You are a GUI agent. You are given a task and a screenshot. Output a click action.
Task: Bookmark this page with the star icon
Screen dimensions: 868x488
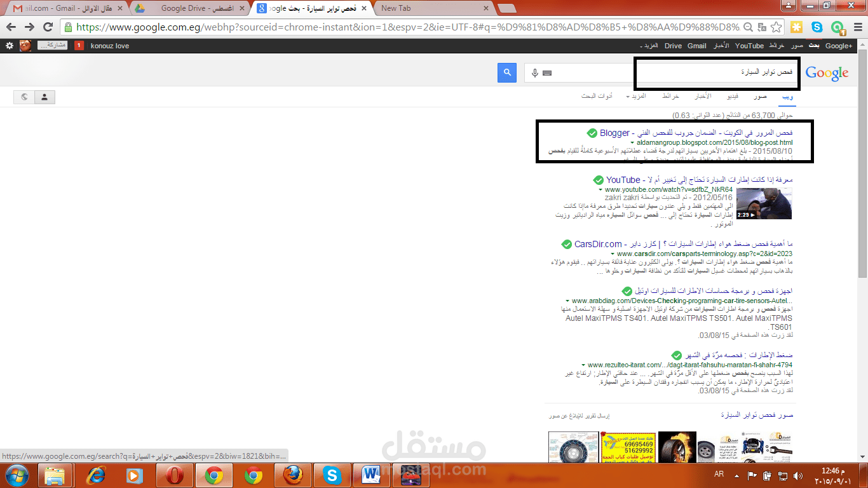pyautogui.click(x=776, y=27)
